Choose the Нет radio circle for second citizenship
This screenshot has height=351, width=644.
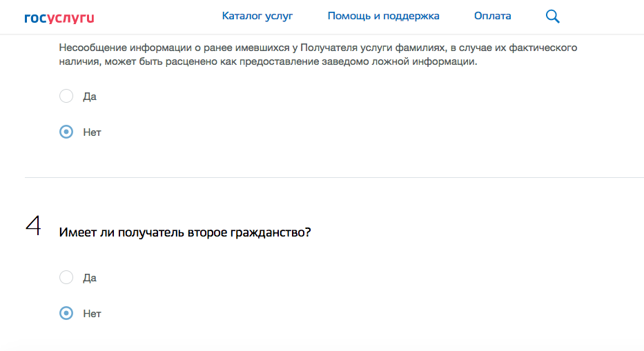(x=66, y=313)
